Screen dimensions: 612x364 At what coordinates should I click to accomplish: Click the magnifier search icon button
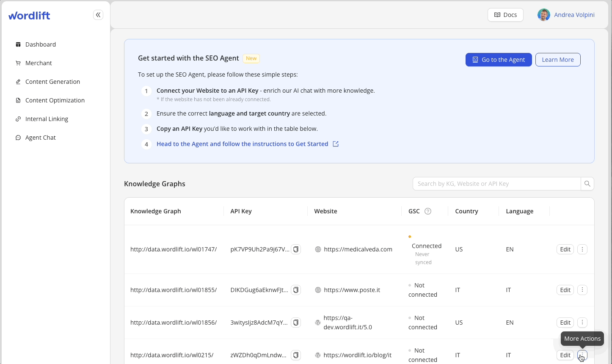pos(587,184)
